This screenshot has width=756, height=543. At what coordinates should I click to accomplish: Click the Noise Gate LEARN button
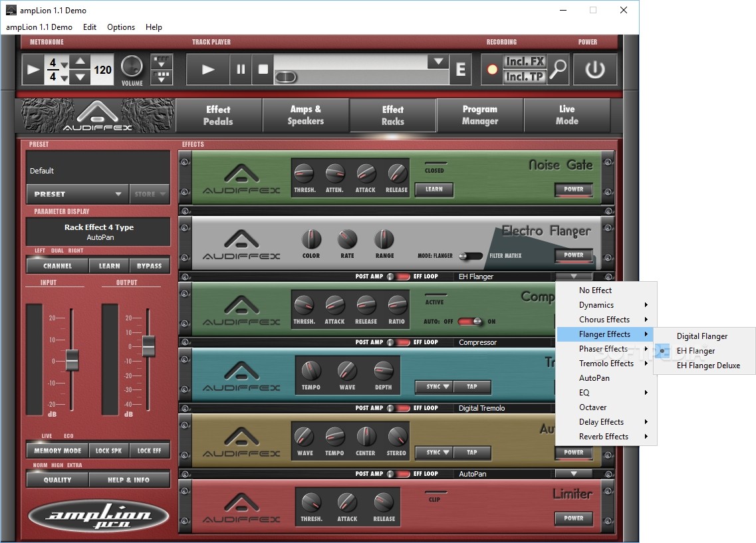pos(434,189)
